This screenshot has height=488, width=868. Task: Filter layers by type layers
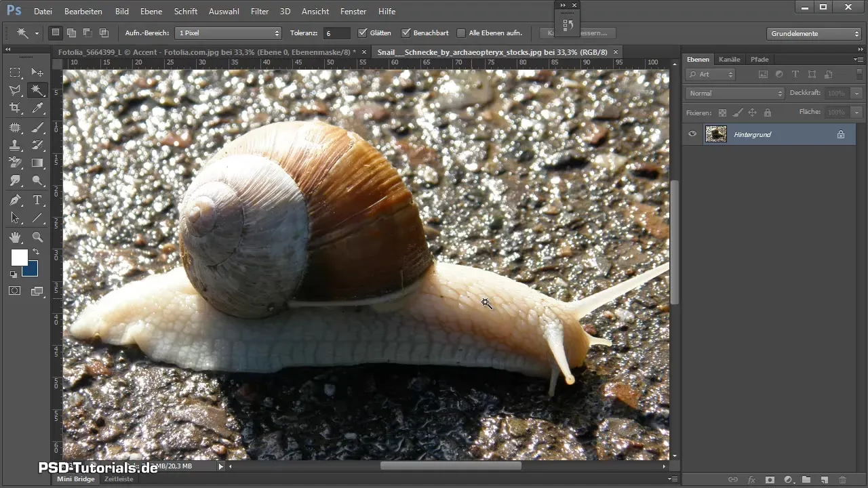[795, 74]
